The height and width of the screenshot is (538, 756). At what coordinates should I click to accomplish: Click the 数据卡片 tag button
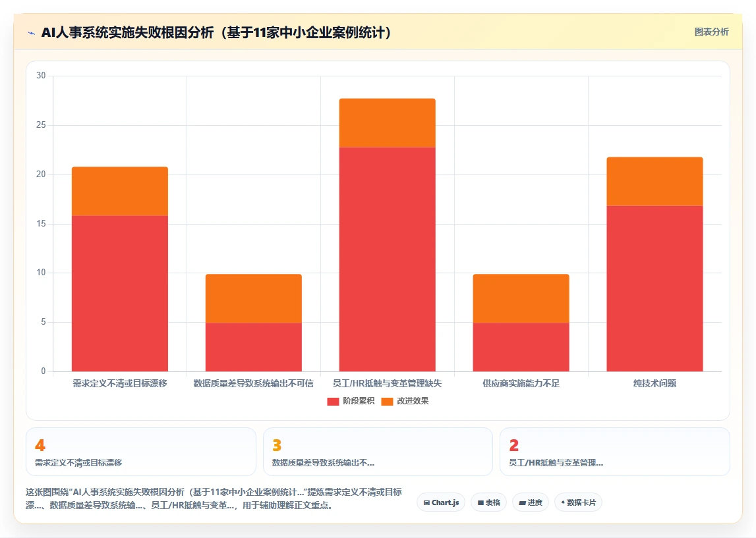(x=578, y=502)
